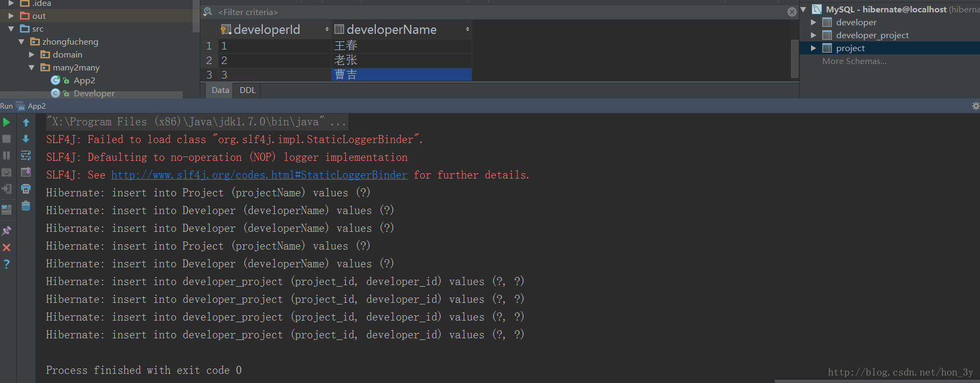Click the Print console output icon

[x=26, y=189]
